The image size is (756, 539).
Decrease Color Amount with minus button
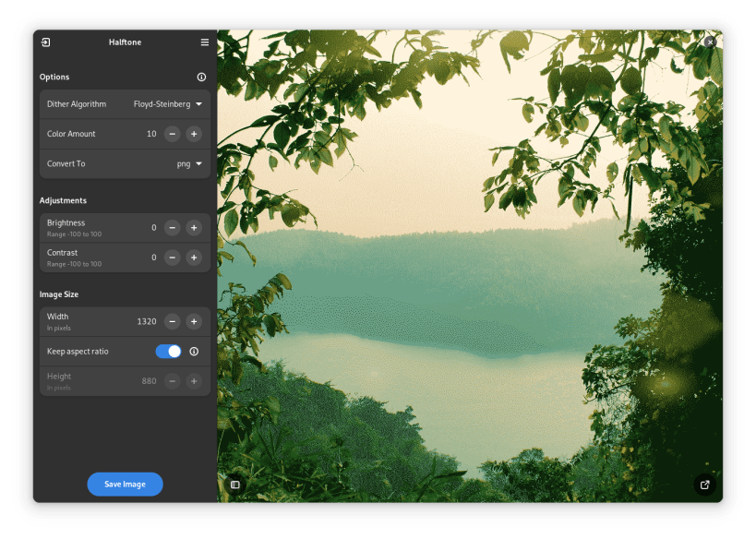(172, 134)
